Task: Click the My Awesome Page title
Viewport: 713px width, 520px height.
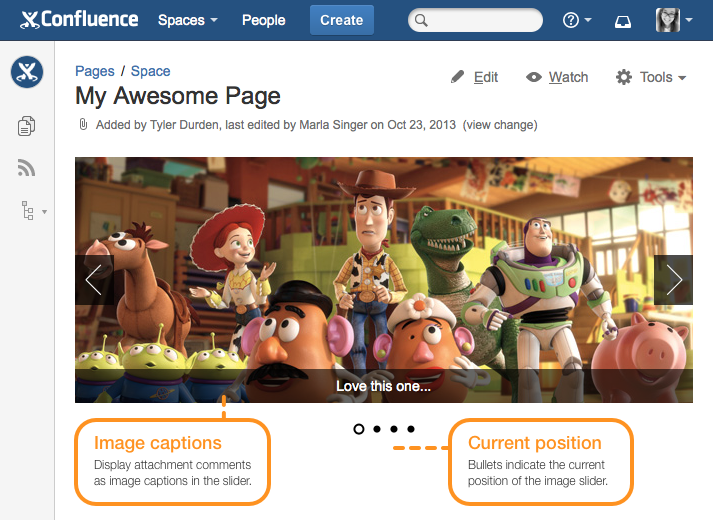Action: click(x=178, y=96)
